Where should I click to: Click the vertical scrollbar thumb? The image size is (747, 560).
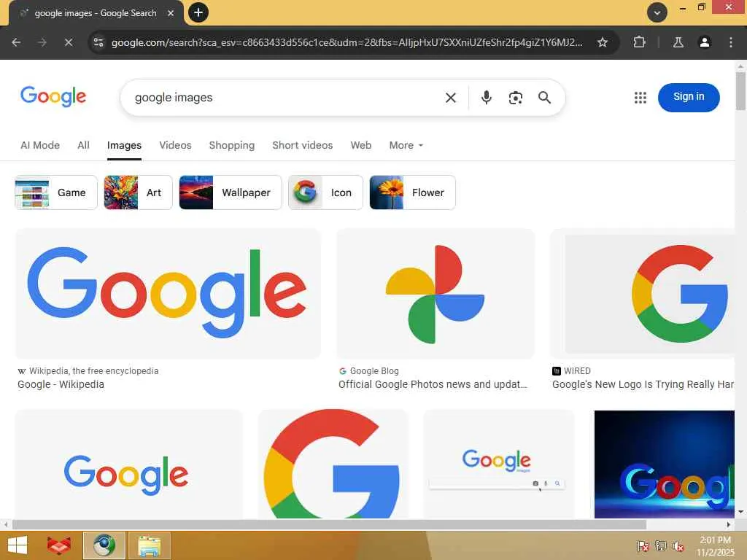click(740, 90)
